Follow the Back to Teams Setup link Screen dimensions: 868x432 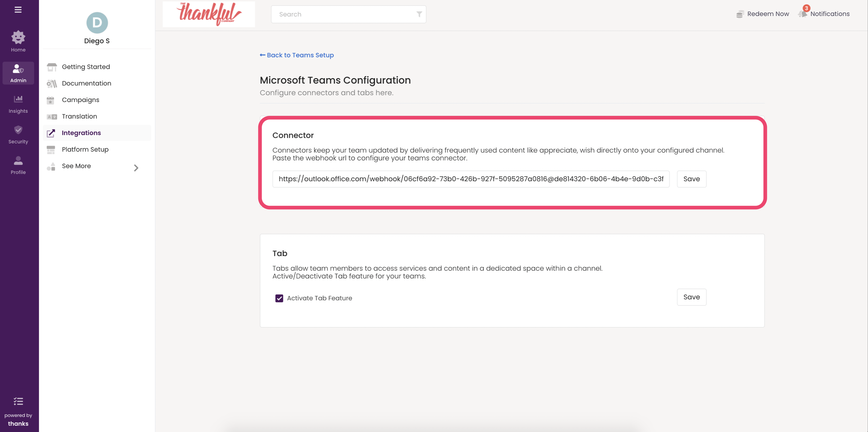tap(297, 55)
